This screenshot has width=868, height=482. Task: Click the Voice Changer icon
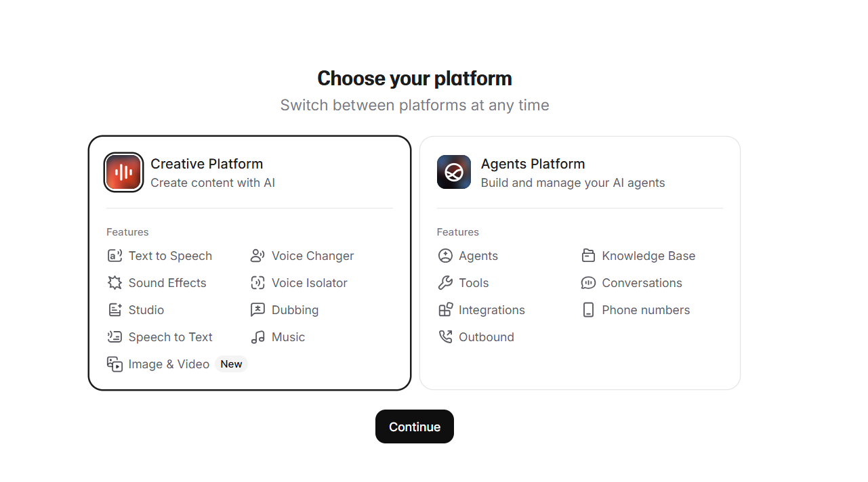pos(257,256)
